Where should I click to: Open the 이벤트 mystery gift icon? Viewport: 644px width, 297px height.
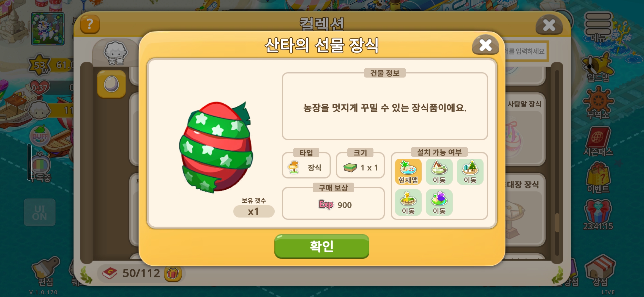(598, 178)
